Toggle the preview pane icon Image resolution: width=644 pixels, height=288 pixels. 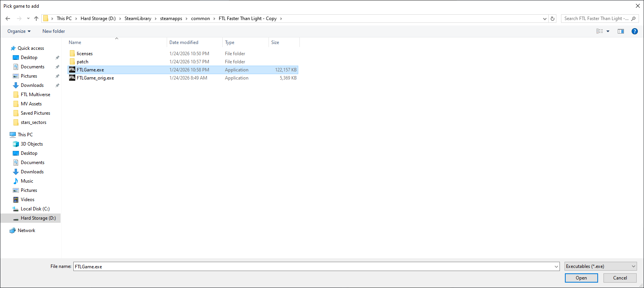[x=621, y=31]
